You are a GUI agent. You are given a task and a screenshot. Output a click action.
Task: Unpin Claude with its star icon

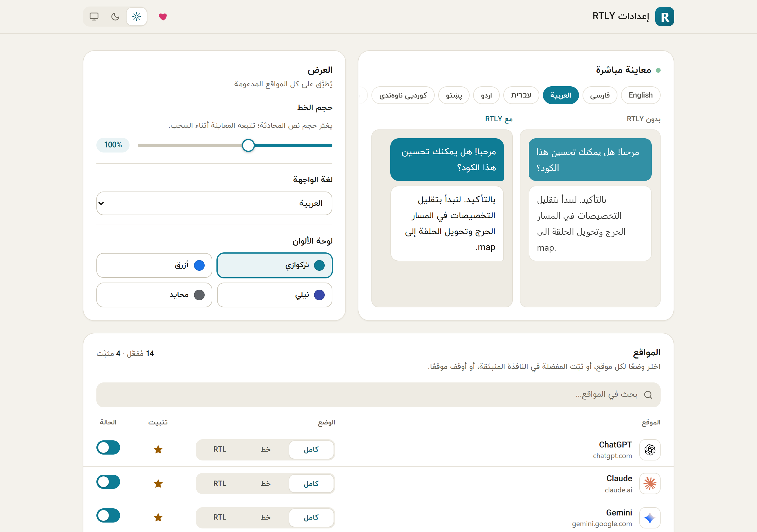click(158, 483)
